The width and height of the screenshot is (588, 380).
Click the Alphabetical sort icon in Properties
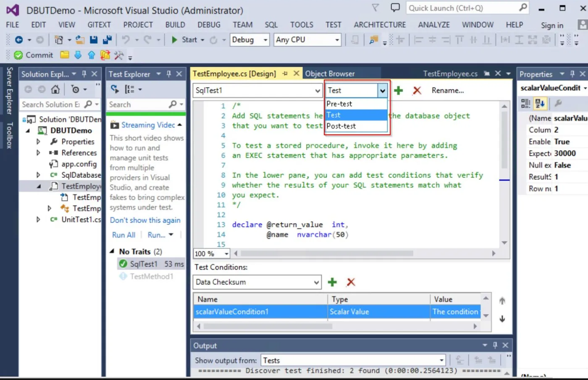[x=540, y=103]
